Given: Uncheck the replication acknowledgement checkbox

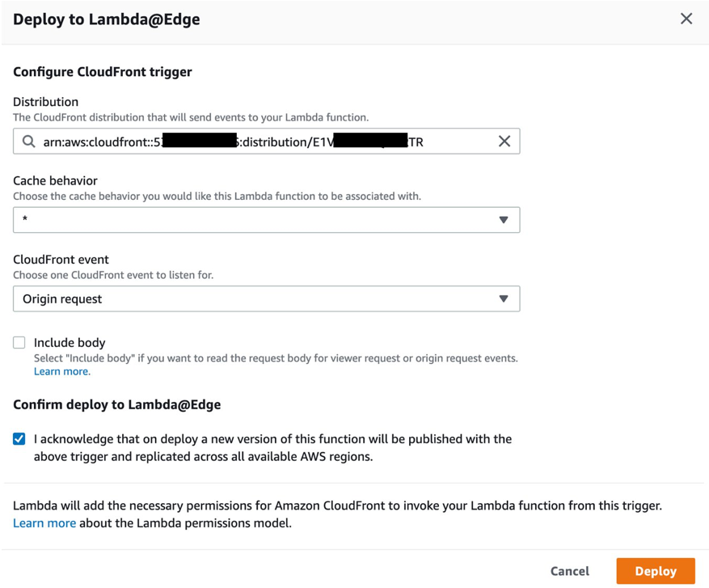Looking at the screenshot, I should (x=19, y=438).
